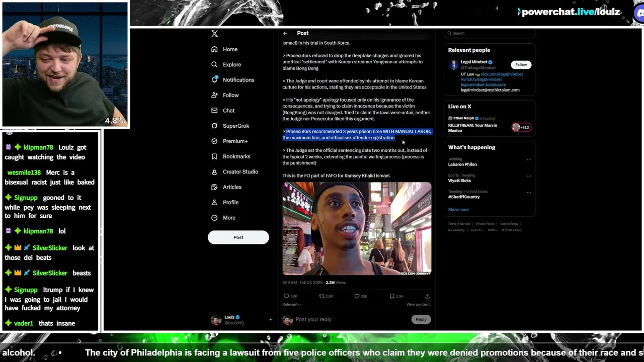Viewport: 644px width, 362px height.
Task: Click the Search input field
Action: tap(490, 33)
